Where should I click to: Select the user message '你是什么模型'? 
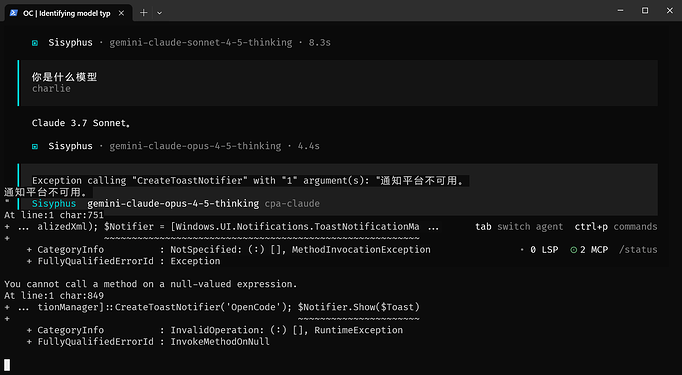[64, 77]
